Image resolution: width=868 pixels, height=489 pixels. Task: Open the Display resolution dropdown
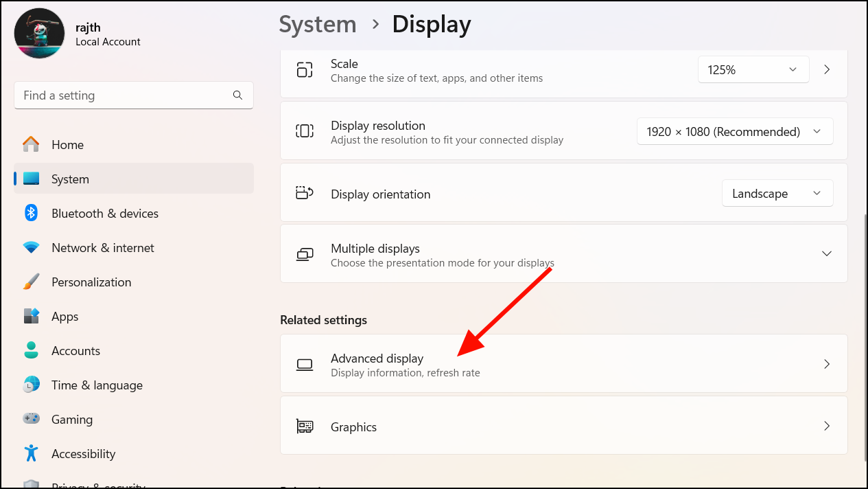pyautogui.click(x=735, y=131)
